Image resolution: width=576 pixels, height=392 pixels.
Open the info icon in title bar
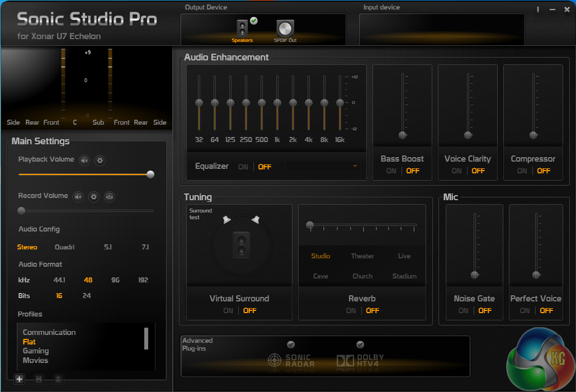tap(537, 10)
